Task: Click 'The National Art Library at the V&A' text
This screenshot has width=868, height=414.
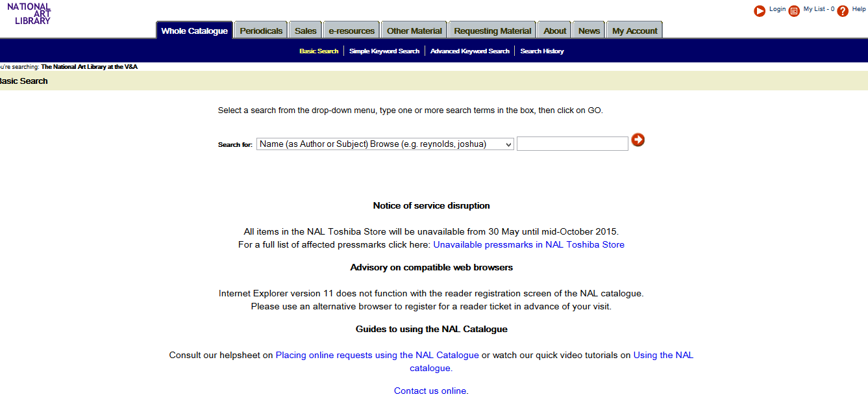Action: pos(90,66)
